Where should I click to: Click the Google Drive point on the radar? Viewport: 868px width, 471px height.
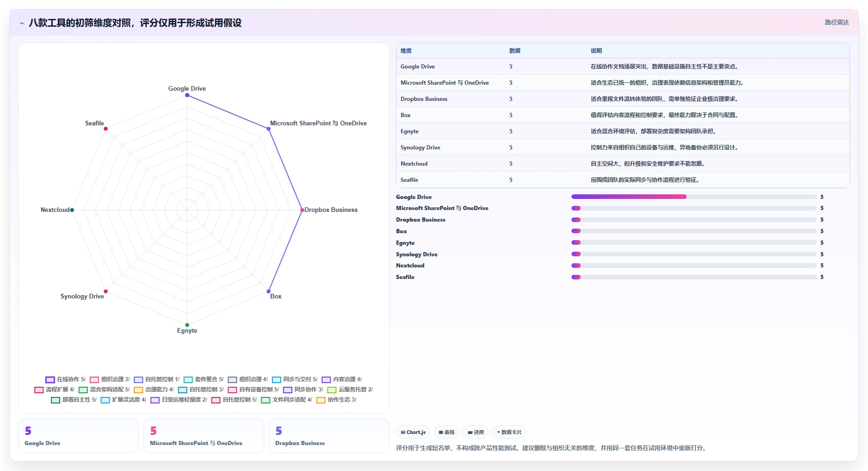(187, 95)
